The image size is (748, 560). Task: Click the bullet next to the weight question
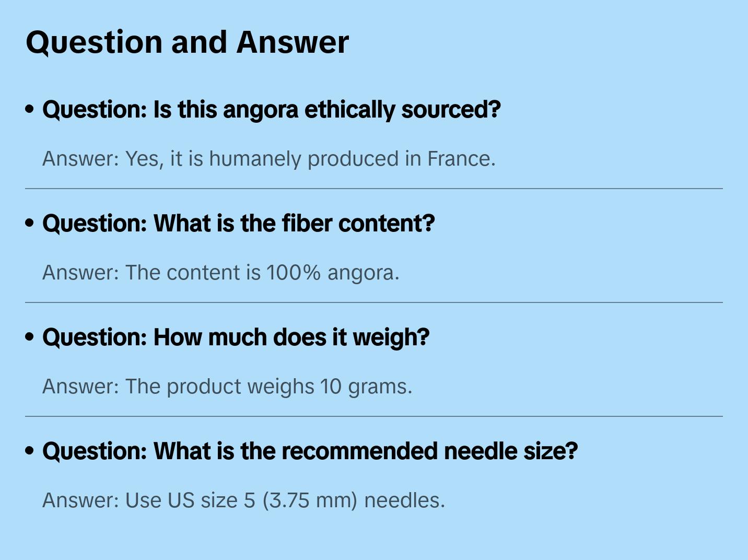pyautogui.click(x=30, y=337)
